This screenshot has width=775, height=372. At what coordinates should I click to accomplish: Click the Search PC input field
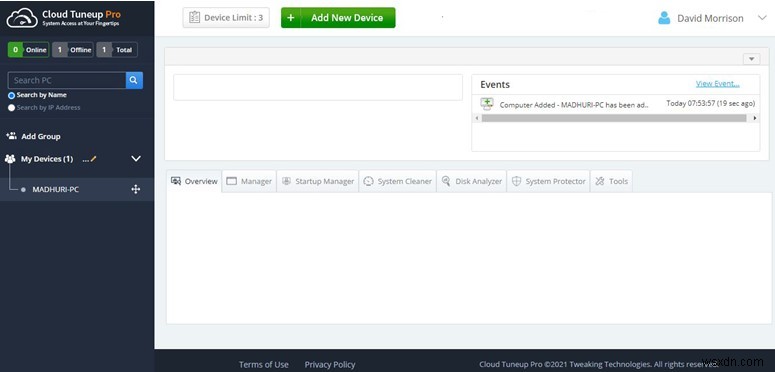pos(67,80)
